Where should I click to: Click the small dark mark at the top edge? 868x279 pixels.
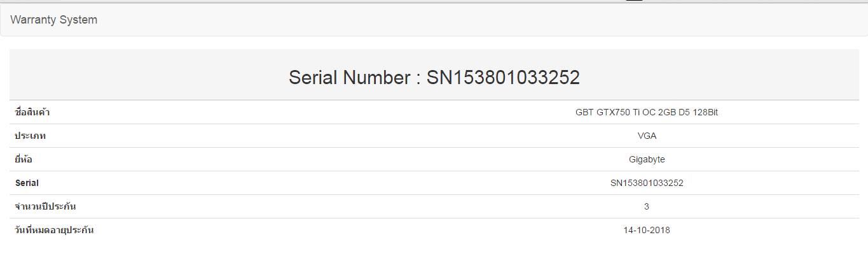tap(634, 1)
